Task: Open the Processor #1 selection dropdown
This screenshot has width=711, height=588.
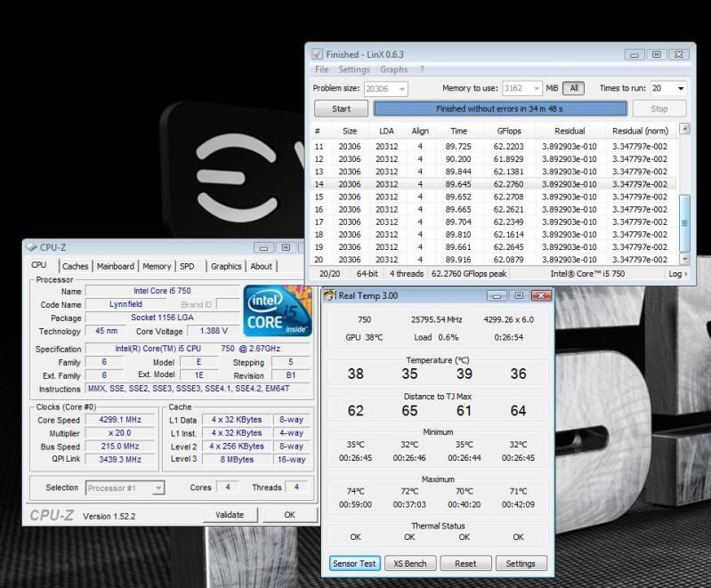Action: click(x=158, y=488)
